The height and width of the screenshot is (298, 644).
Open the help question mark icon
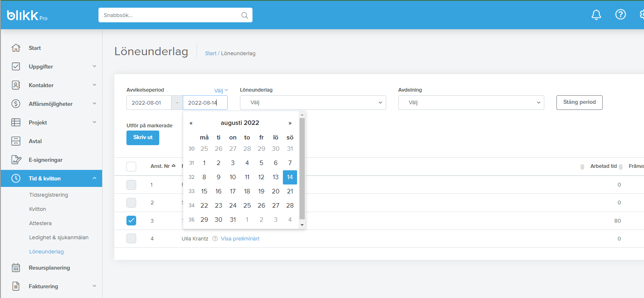(620, 15)
